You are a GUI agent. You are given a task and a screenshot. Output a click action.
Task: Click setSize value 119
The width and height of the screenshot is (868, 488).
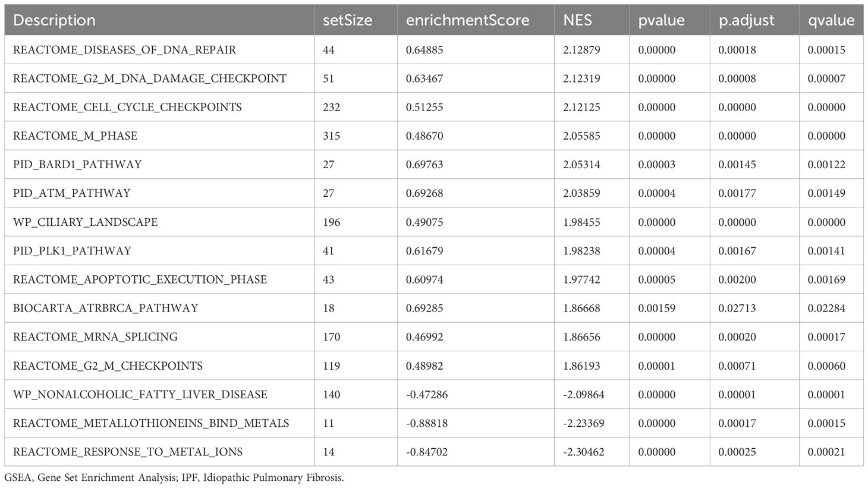pyautogui.click(x=331, y=366)
